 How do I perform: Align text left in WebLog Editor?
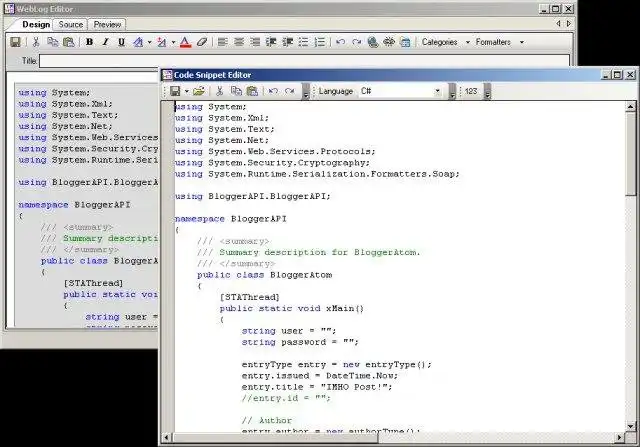[222, 42]
